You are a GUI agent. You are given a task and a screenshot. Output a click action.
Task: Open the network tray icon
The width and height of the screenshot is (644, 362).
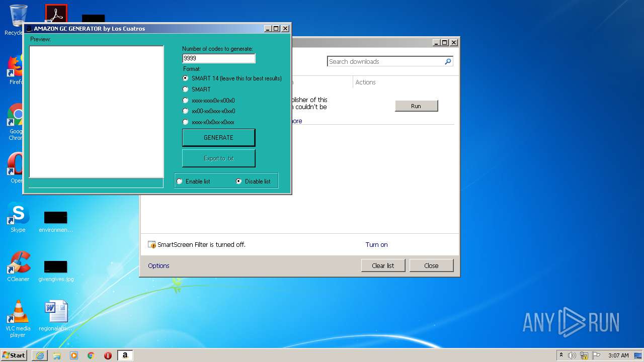pyautogui.click(x=584, y=355)
